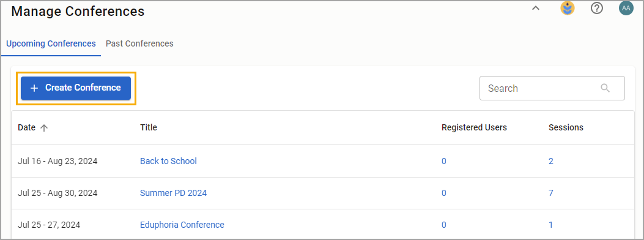View 7 sessions for Summer PD 2024

551,193
